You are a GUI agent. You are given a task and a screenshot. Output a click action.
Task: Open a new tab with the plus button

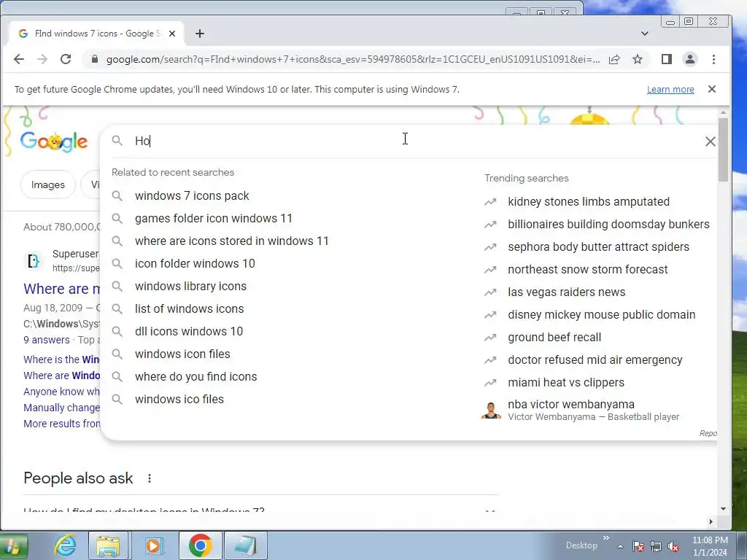[x=200, y=34]
